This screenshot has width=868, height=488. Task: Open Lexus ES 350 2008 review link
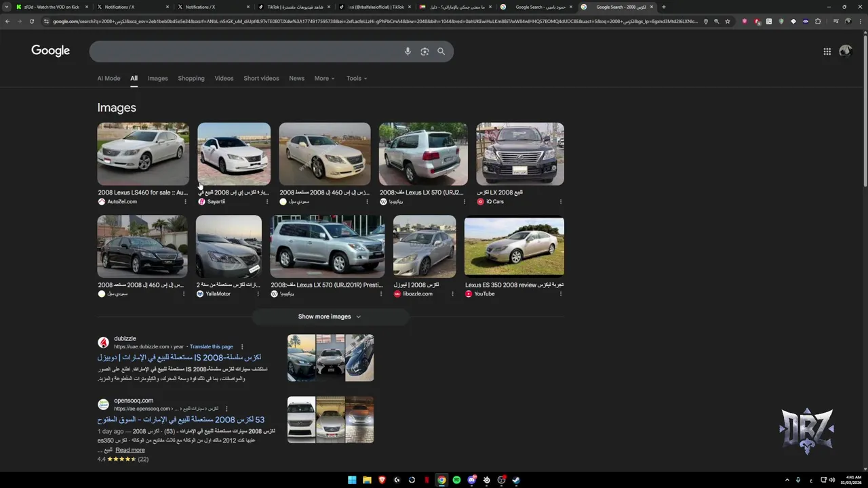pyautogui.click(x=514, y=285)
